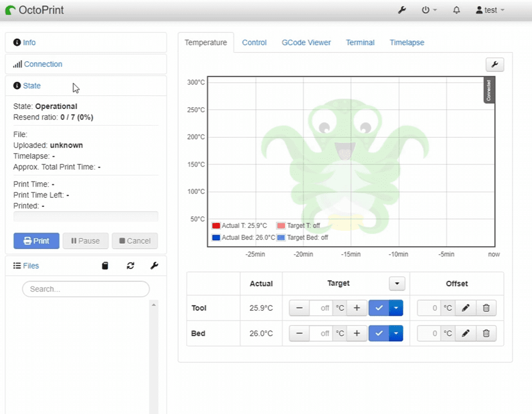This screenshot has width=532, height=414.
Task: Expand the Target column dropdown
Action: click(397, 284)
